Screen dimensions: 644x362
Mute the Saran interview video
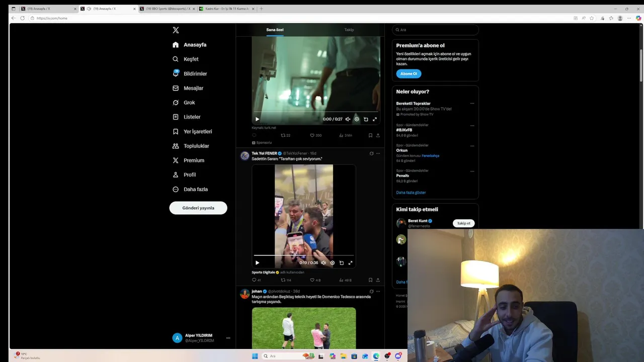324,262
